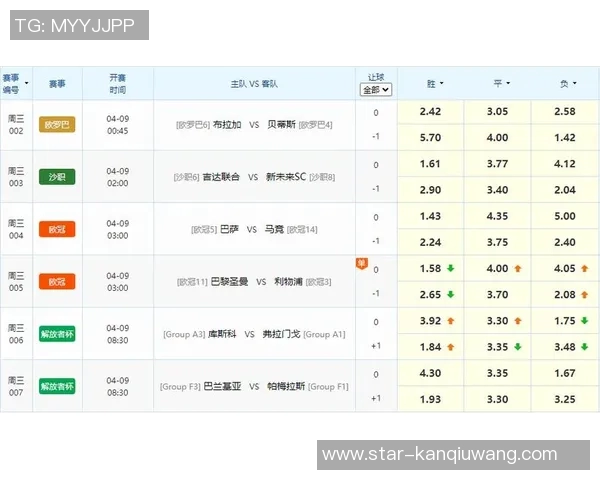
Task: Click the 欧冠 badge on match 005
Action: (57, 282)
